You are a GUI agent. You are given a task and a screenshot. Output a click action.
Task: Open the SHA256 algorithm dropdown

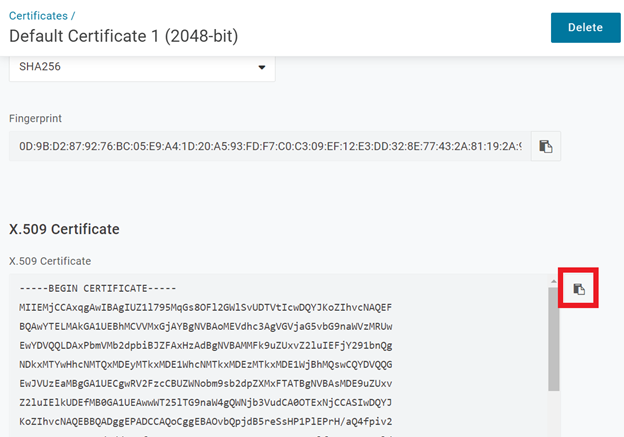(141, 68)
